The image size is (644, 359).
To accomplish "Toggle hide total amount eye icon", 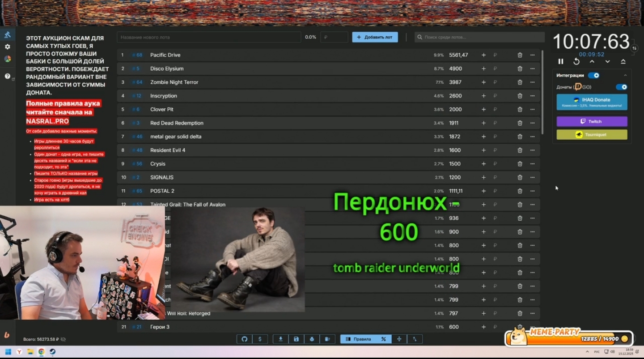I will pos(63,339).
